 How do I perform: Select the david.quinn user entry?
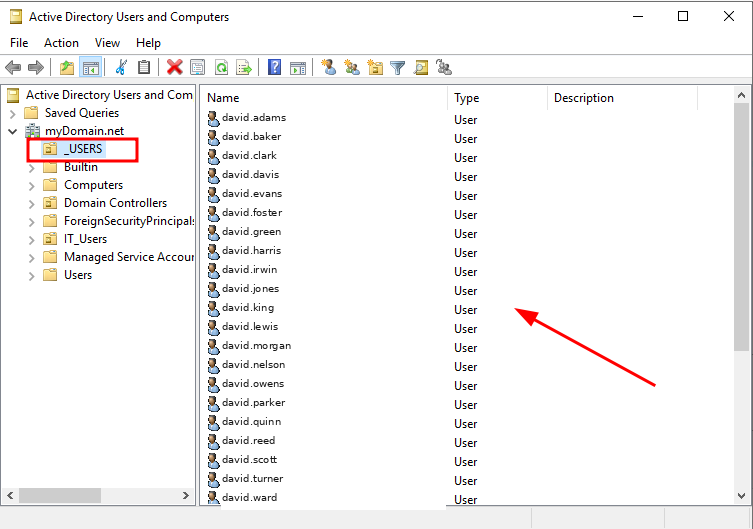click(252, 421)
